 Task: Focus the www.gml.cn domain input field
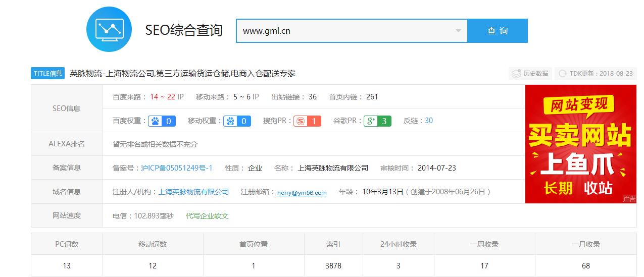click(x=343, y=31)
